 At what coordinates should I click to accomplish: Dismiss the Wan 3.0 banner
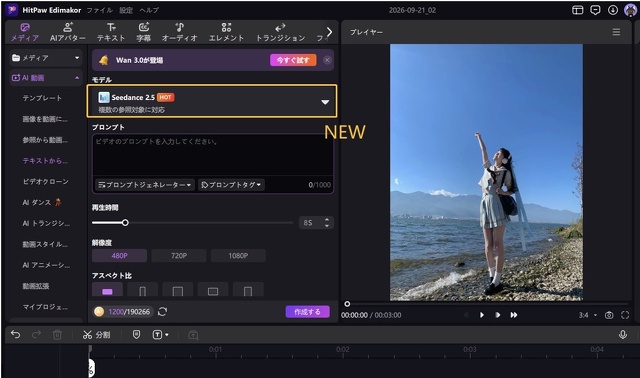click(327, 60)
